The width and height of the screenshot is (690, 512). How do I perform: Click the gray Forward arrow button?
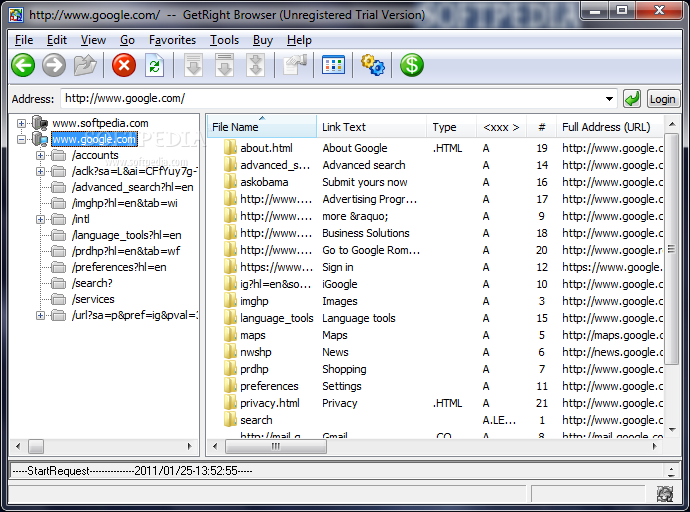pyautogui.click(x=54, y=65)
